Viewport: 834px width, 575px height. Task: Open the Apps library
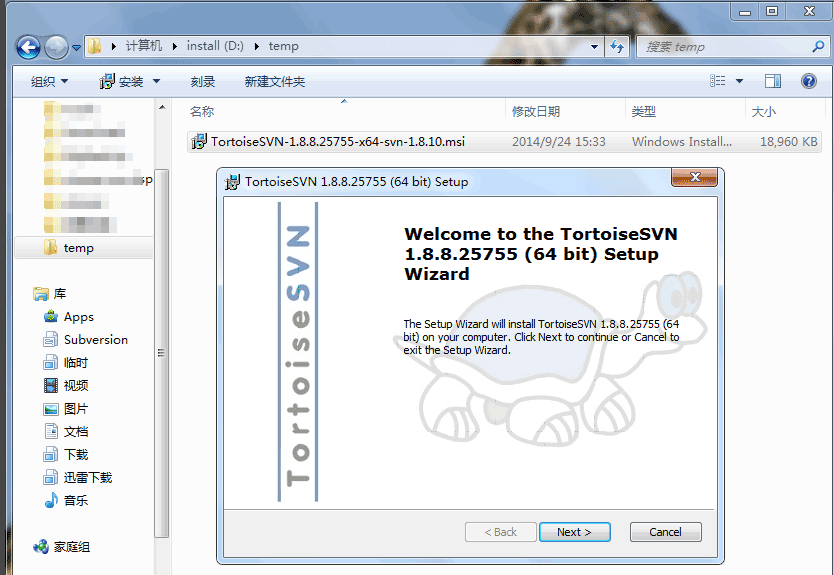[x=79, y=316]
